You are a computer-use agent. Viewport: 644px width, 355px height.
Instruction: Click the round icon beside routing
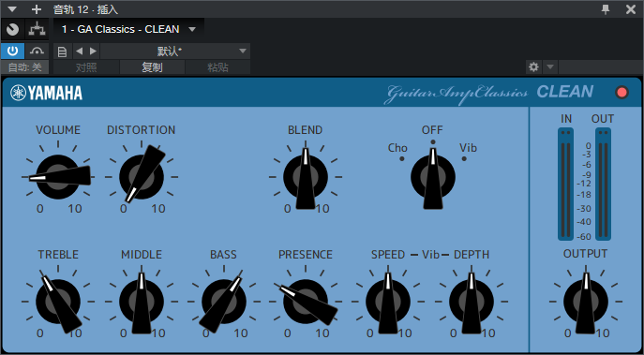coord(13,30)
